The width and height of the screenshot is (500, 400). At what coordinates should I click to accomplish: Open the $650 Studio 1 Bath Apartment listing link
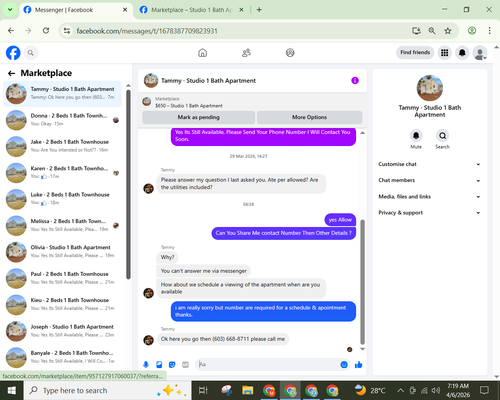click(189, 106)
